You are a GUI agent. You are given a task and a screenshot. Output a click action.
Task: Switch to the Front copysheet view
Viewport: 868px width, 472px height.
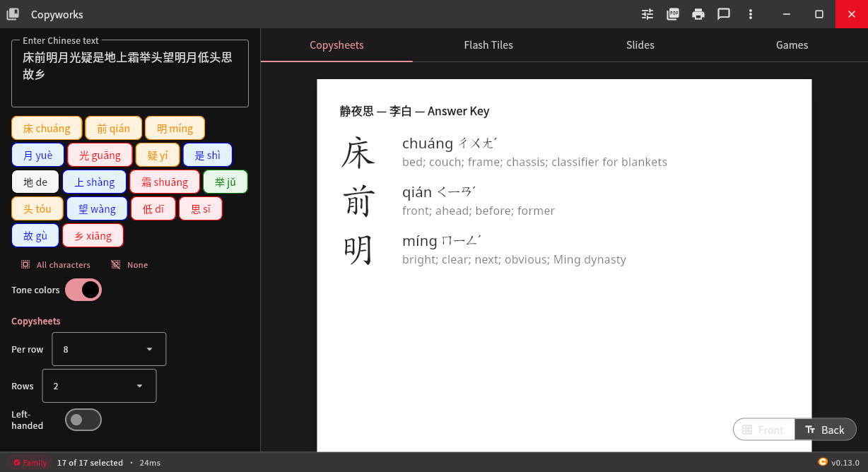tap(764, 429)
